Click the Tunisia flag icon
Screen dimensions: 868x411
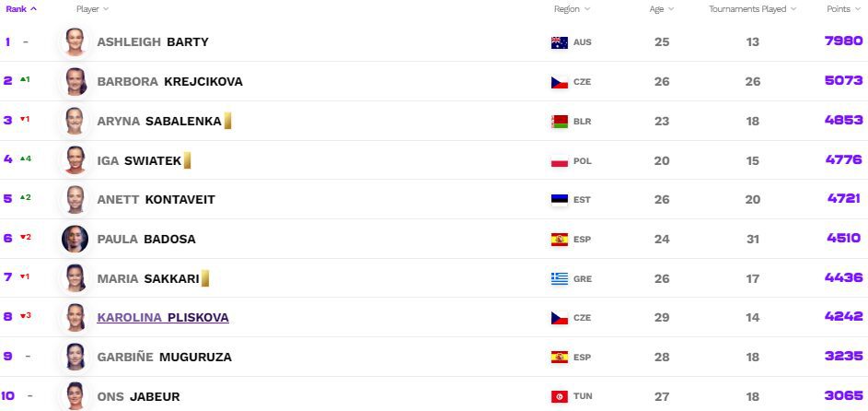559,396
